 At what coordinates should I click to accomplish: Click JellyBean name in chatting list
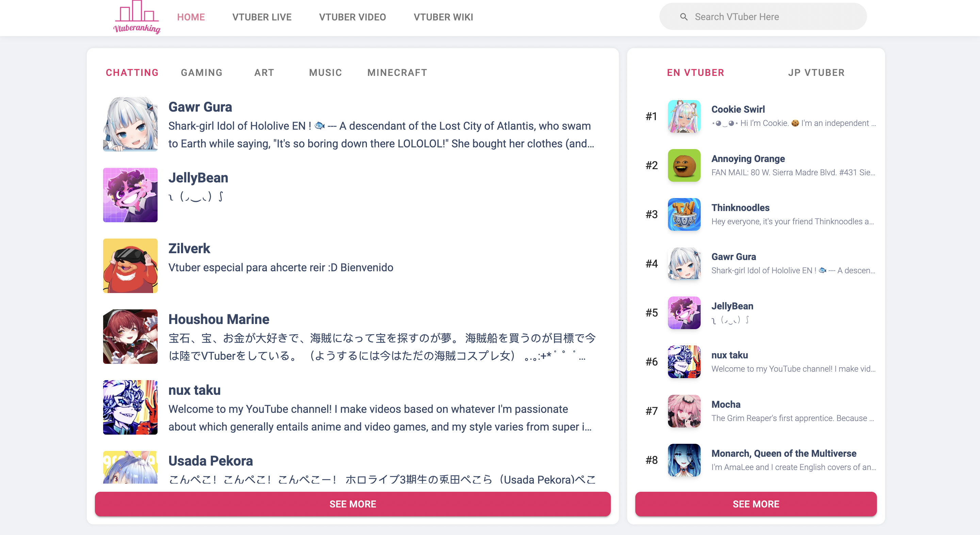[x=198, y=178]
